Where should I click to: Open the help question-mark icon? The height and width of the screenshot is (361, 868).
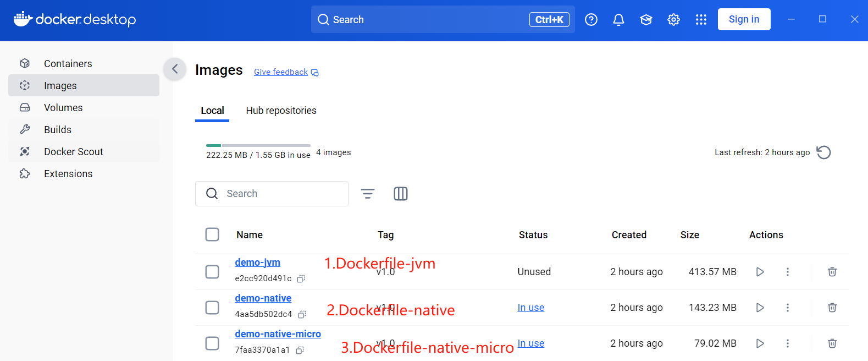point(591,20)
